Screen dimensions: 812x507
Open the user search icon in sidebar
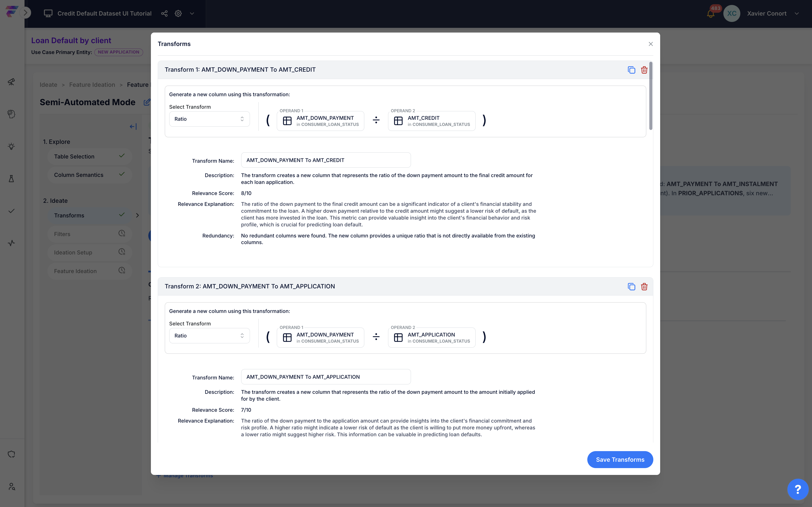[x=11, y=486]
